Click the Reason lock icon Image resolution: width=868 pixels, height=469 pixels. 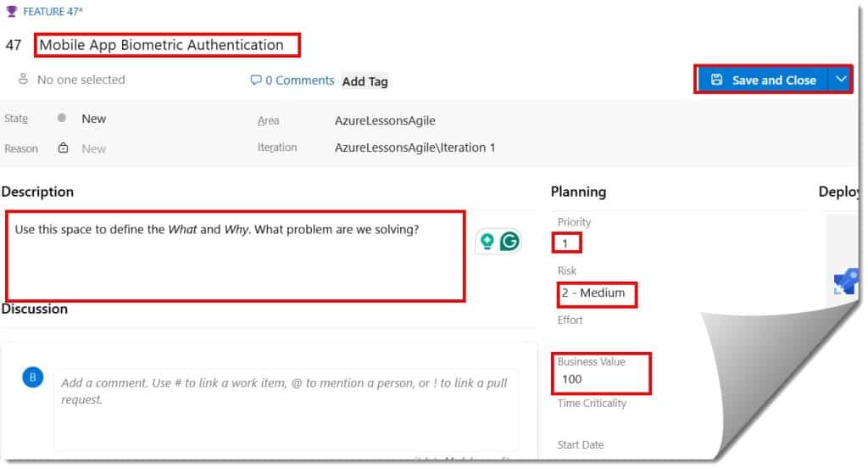point(63,148)
